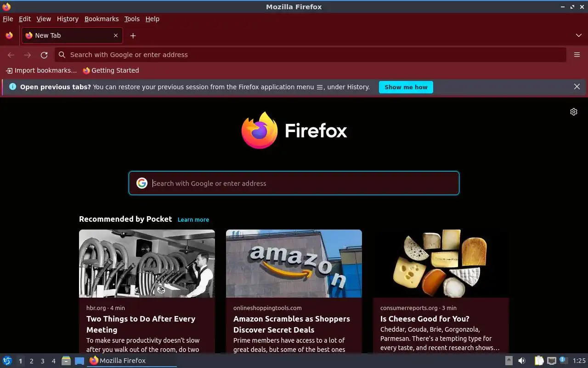Go back one page arrow
This screenshot has width=588, height=368.
click(11, 55)
